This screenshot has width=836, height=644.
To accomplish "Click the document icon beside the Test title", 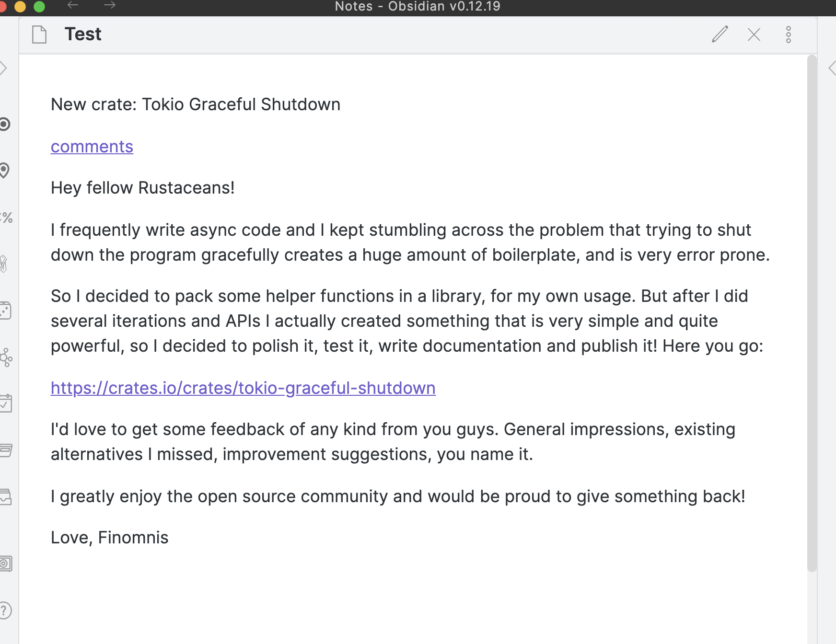I will (x=39, y=34).
